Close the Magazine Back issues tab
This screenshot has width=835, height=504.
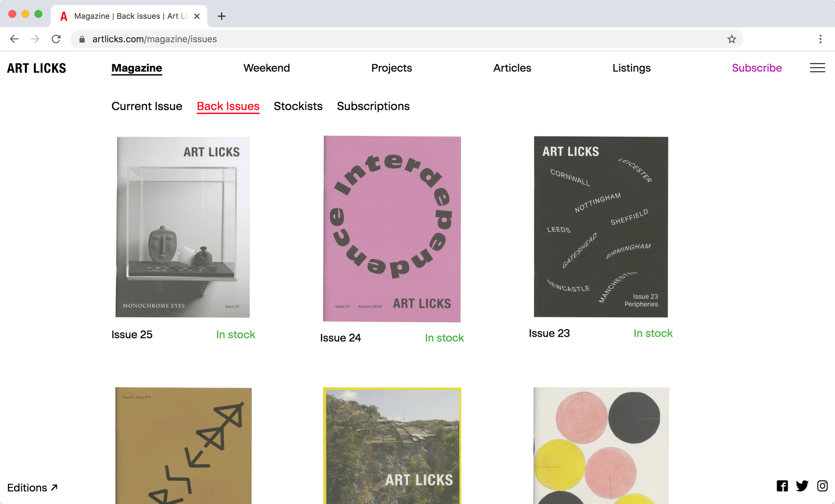197,16
